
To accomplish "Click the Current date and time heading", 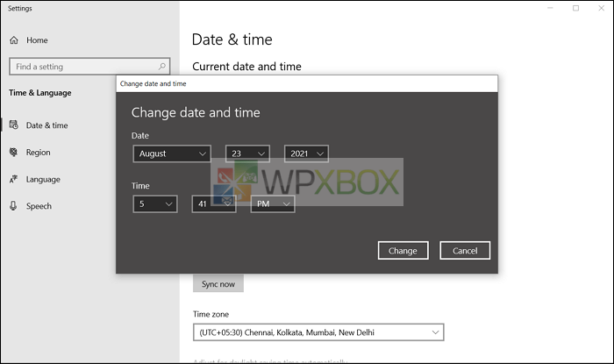I will 246,67.
